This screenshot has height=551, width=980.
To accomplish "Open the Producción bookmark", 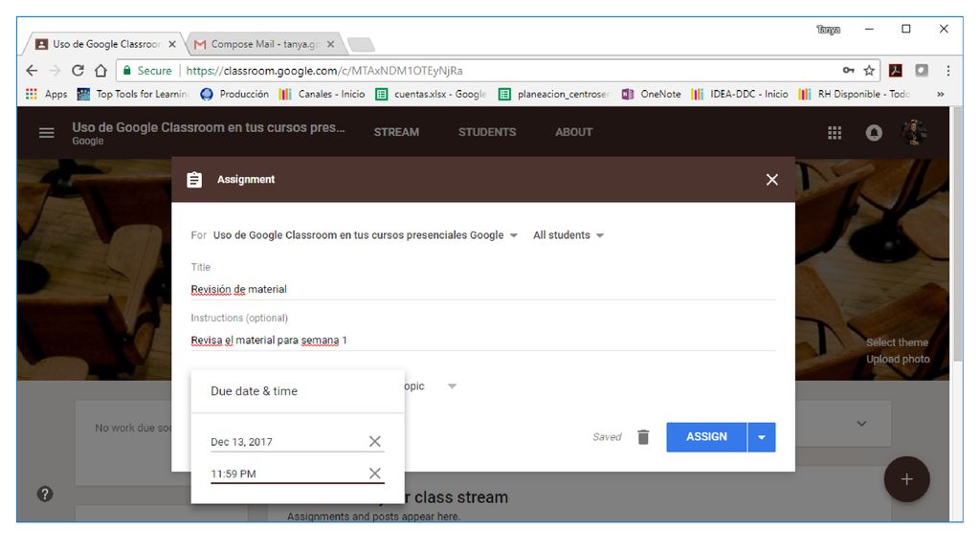I will point(234,94).
